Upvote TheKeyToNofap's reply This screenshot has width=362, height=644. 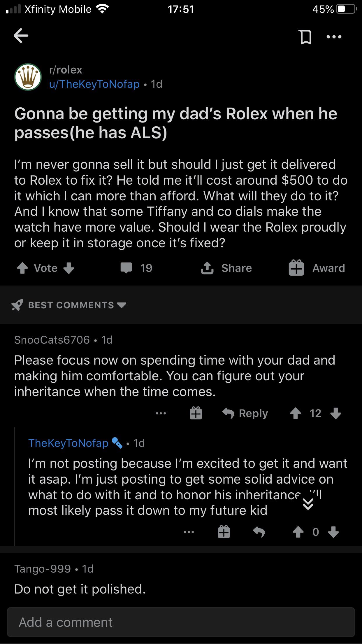[298, 531]
